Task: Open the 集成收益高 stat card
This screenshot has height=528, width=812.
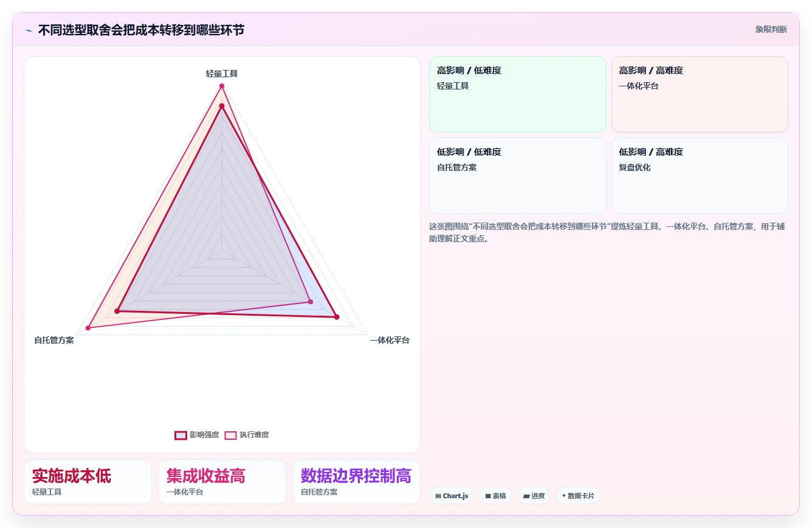Action: pyautogui.click(x=222, y=482)
